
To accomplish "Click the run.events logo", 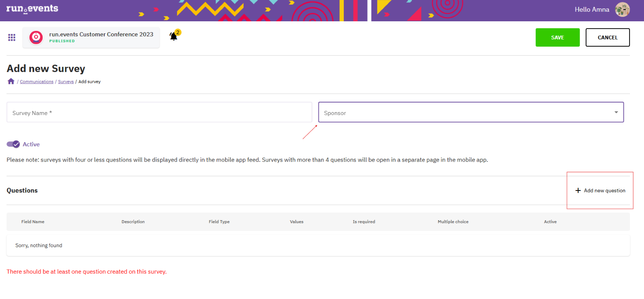I will pyautogui.click(x=32, y=9).
